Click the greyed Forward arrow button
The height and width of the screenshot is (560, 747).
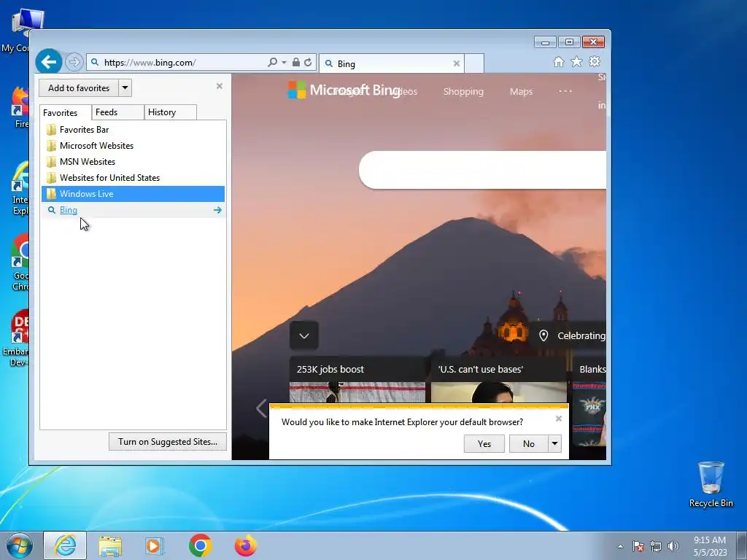click(74, 63)
